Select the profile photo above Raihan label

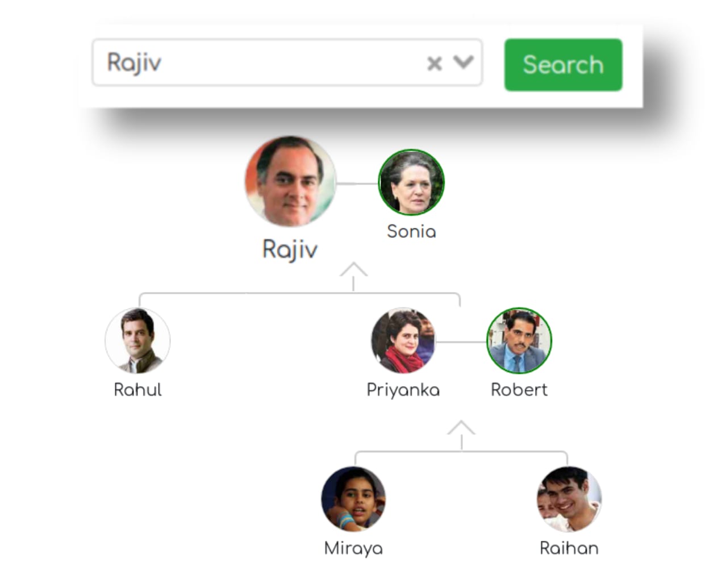[569, 499]
